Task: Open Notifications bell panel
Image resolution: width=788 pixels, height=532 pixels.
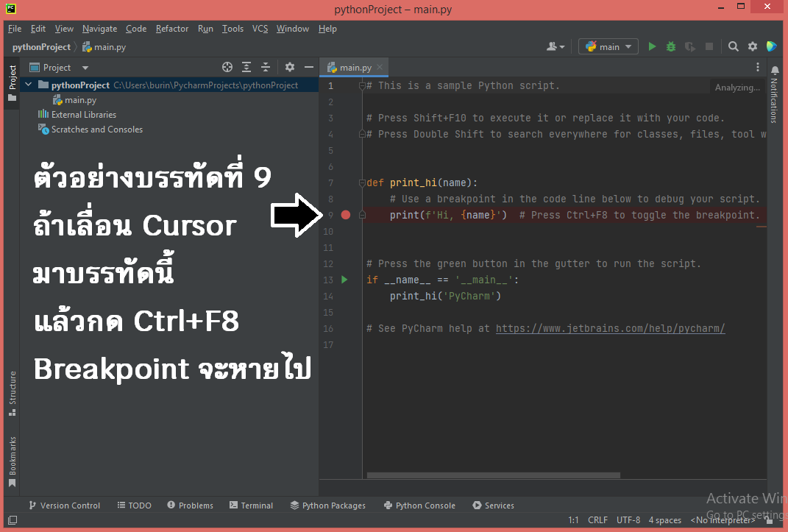Action: tap(775, 93)
